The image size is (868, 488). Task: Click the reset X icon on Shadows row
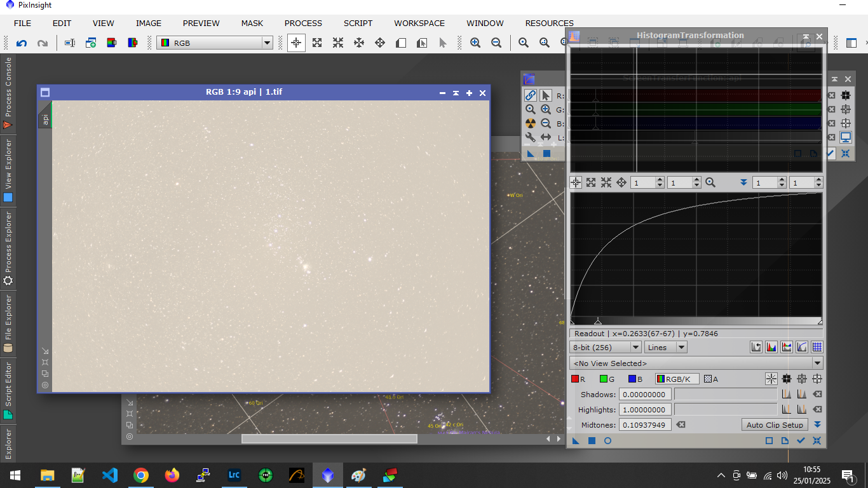[818, 394]
